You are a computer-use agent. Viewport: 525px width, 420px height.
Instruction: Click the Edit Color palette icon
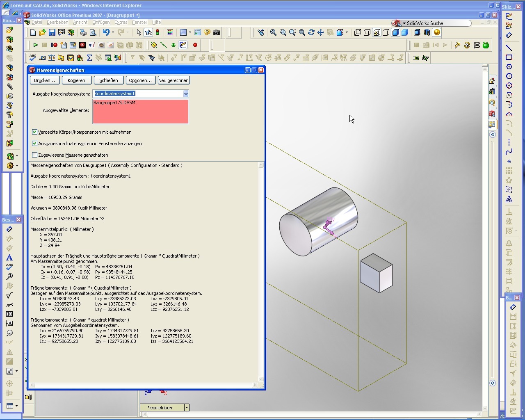pyautogui.click(x=170, y=32)
